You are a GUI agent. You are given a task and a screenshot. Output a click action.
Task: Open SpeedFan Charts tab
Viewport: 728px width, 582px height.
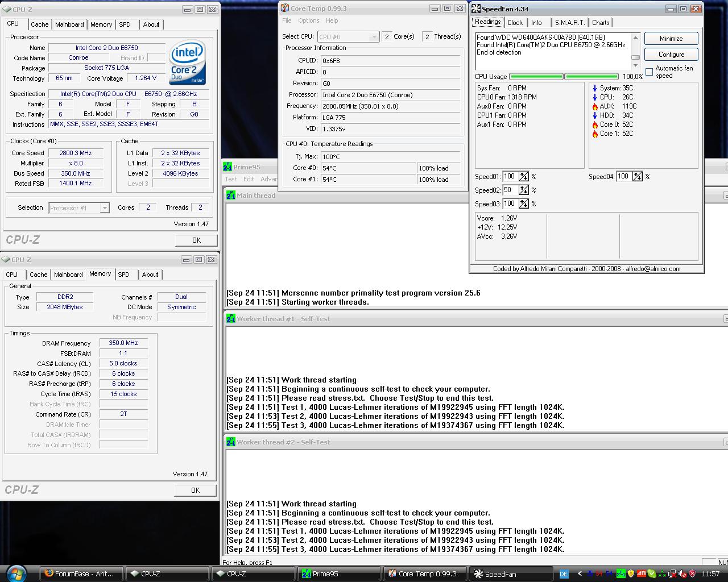click(601, 23)
